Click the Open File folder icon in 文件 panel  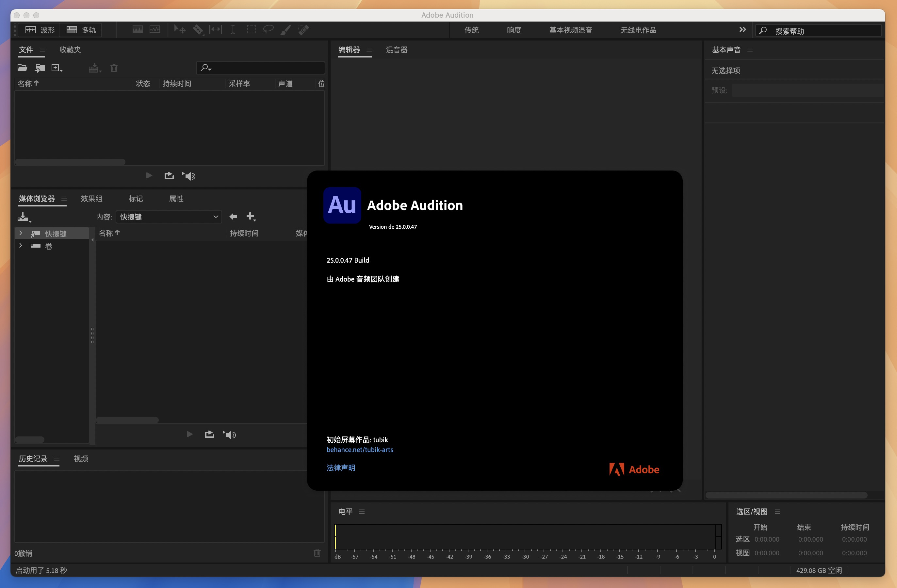22,68
